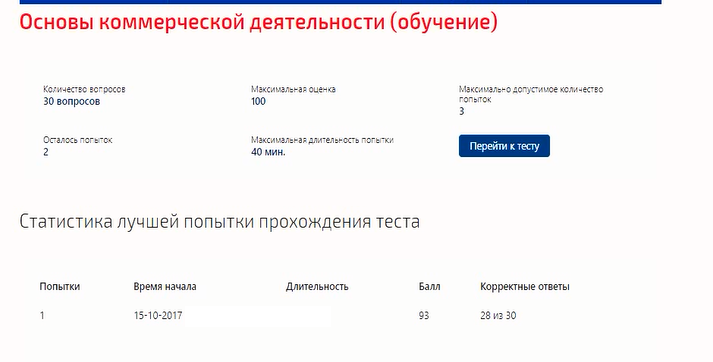Click the "Максимальная оценка" label
The height and width of the screenshot is (362, 713).
293,89
